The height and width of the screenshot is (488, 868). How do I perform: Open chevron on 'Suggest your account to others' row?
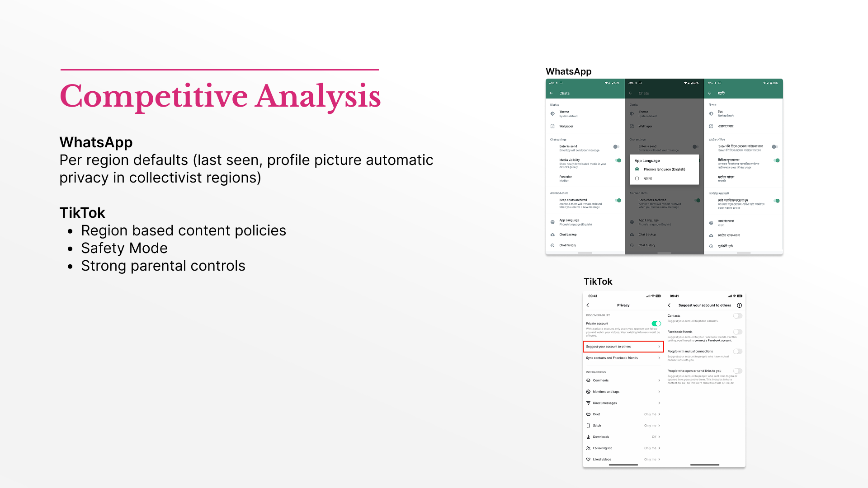coord(659,347)
